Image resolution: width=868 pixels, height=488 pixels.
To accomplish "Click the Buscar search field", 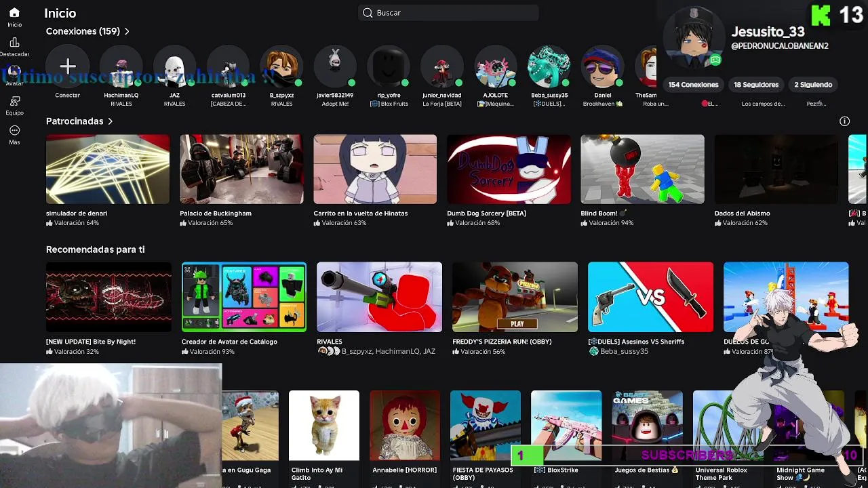I will click(448, 13).
